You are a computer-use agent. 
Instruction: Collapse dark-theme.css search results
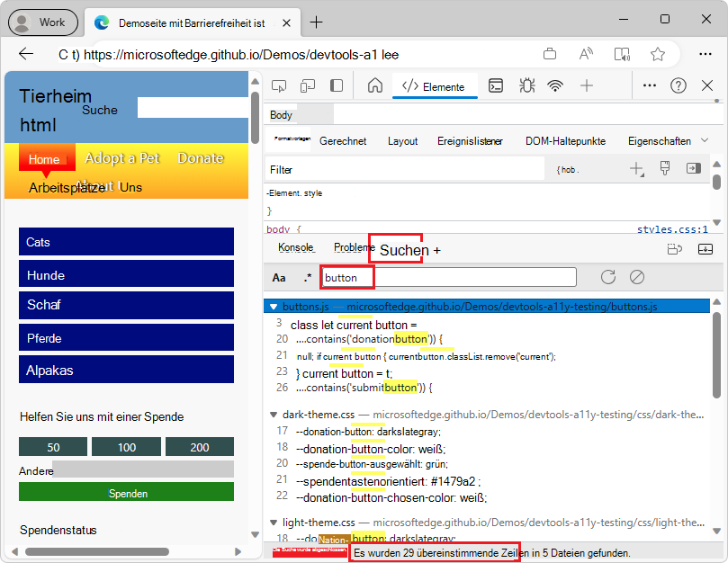[274, 415]
